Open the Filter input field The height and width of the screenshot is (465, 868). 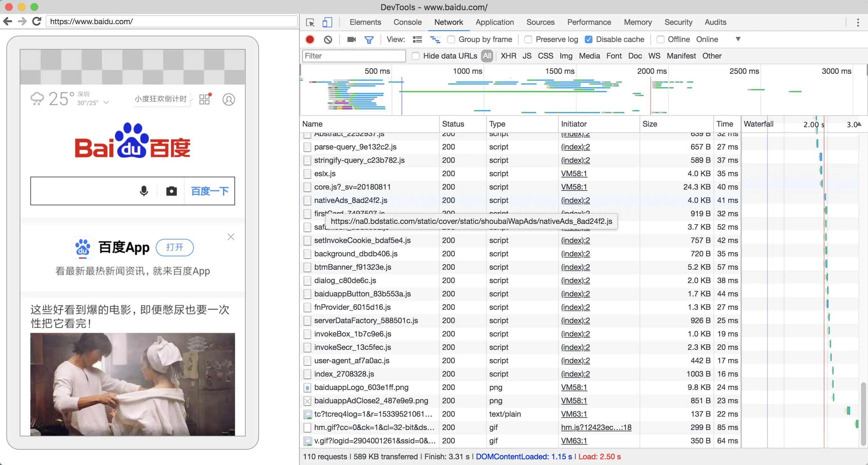click(x=354, y=56)
